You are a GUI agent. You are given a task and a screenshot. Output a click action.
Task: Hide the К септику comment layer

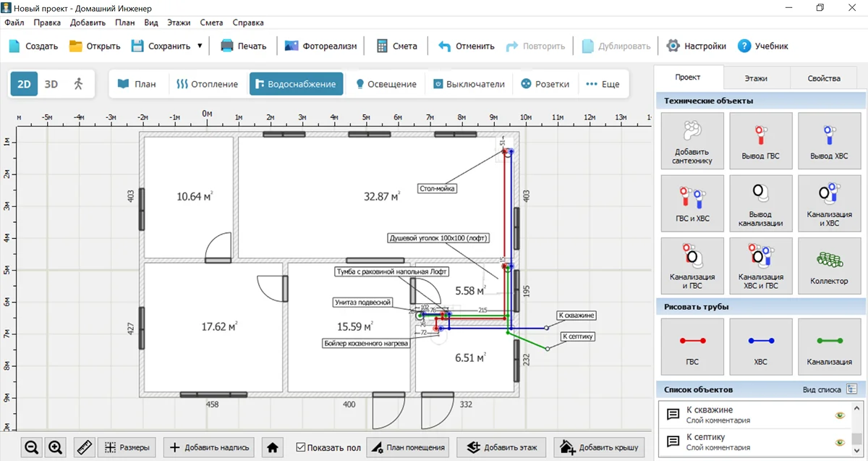[840, 441]
